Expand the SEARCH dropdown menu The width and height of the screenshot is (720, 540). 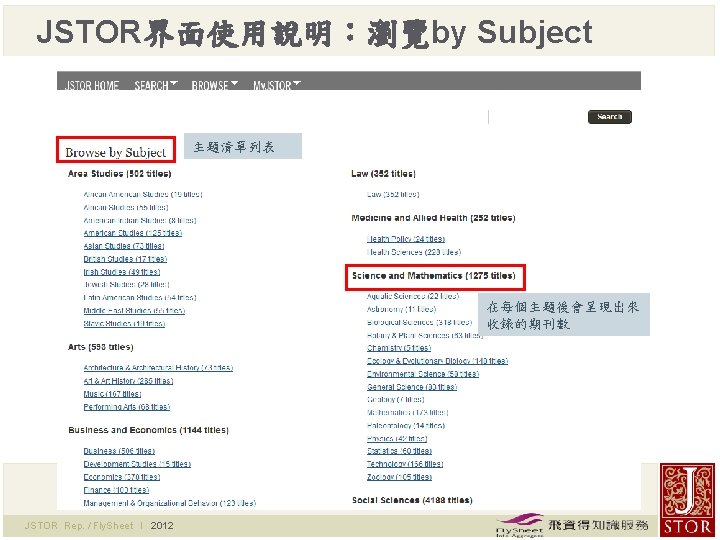click(156, 85)
